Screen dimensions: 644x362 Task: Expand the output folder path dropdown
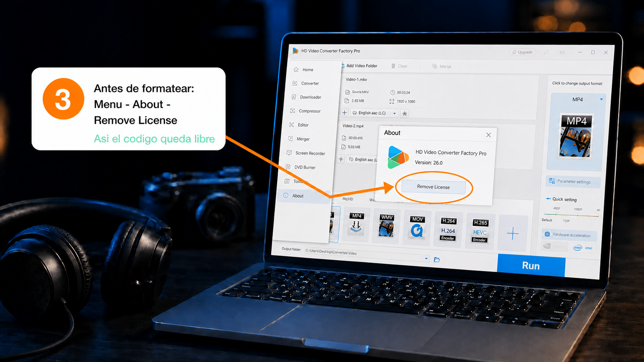[426, 259]
